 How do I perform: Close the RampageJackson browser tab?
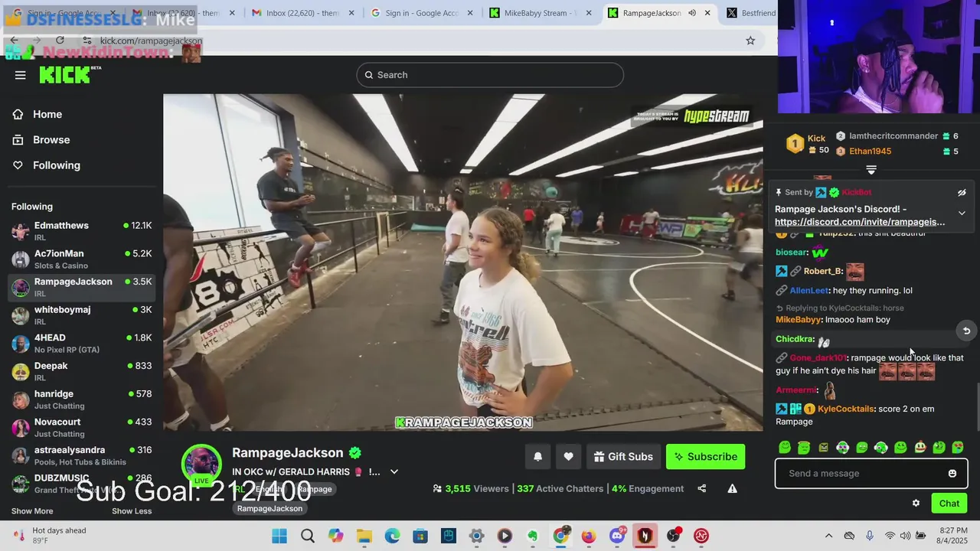click(x=707, y=13)
